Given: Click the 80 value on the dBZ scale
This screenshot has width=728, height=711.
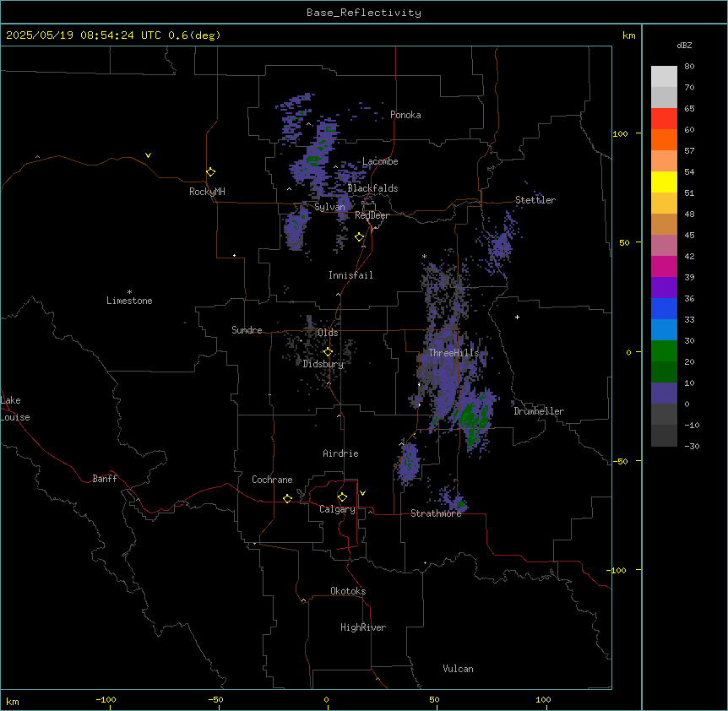Looking at the screenshot, I should 689,67.
